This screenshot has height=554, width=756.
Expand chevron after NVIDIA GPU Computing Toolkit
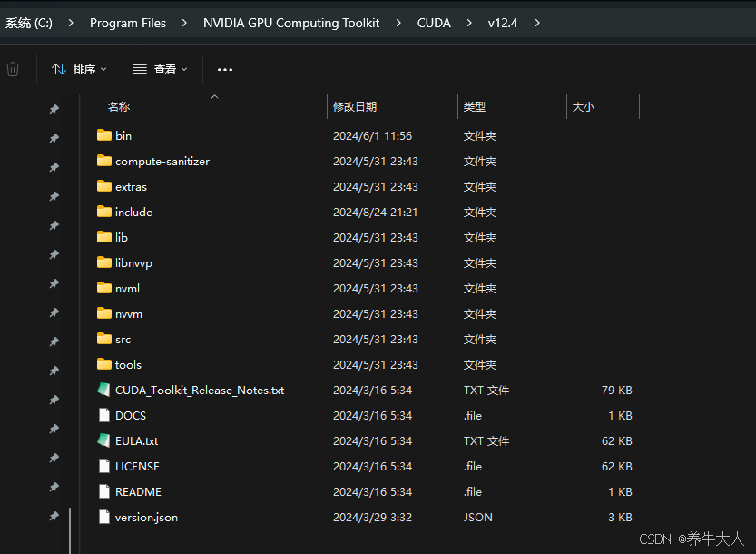[x=398, y=23]
